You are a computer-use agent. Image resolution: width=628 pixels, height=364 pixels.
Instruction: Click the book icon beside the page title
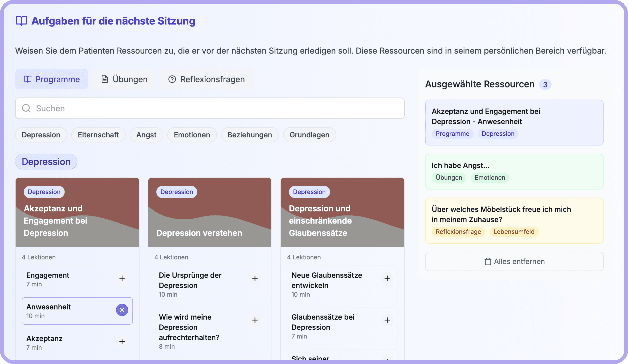21,21
